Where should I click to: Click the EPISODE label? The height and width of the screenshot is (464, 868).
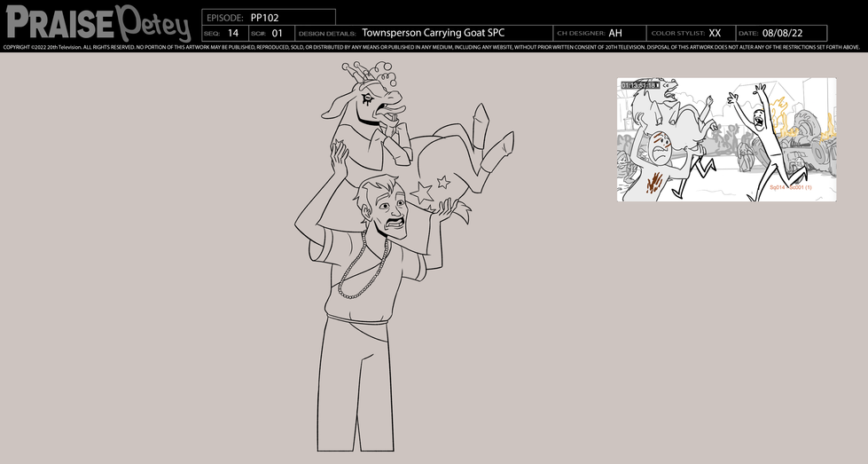pos(224,18)
